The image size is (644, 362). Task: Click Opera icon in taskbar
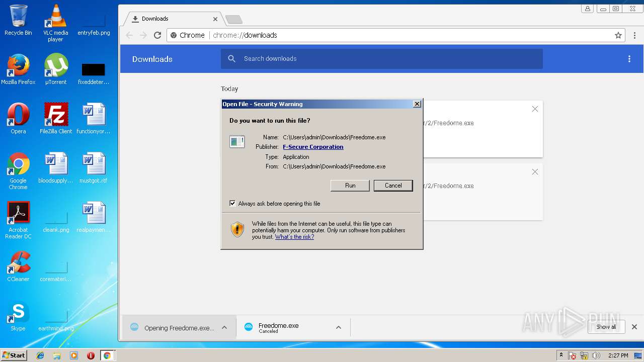91,355
